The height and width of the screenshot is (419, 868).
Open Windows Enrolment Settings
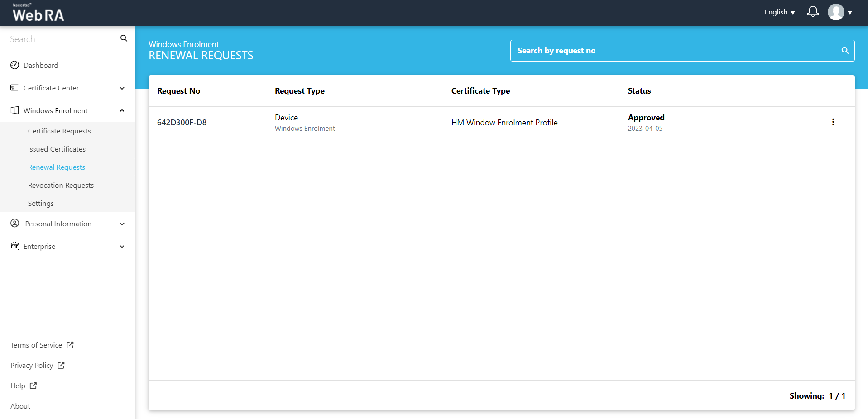click(41, 203)
